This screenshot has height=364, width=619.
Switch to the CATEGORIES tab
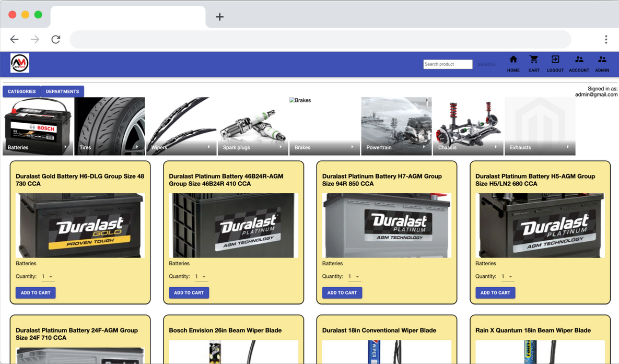tap(21, 91)
